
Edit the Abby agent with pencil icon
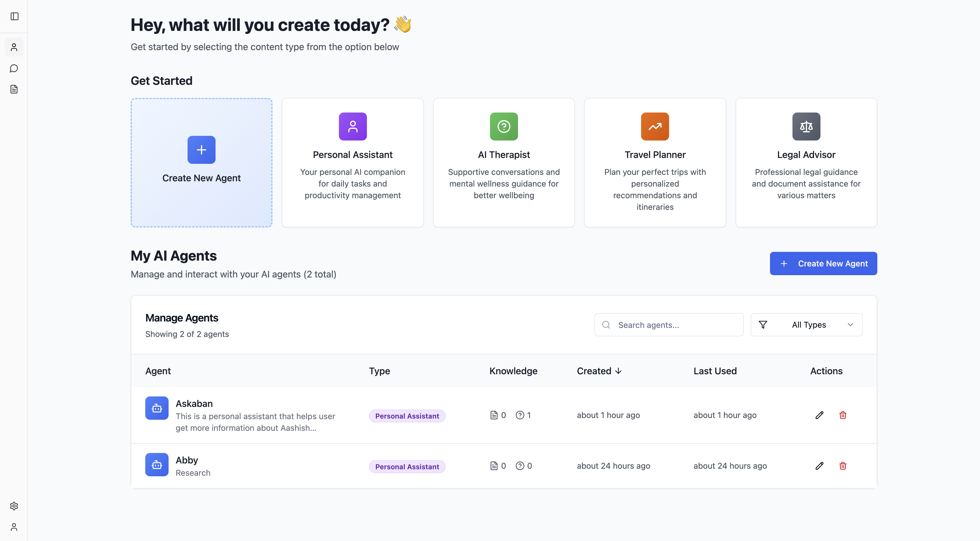[820, 466]
